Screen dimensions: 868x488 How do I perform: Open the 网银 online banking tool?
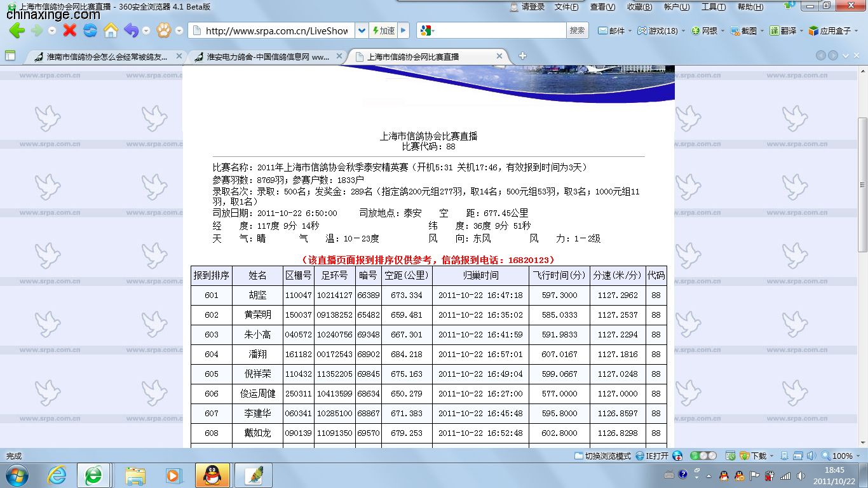click(704, 30)
